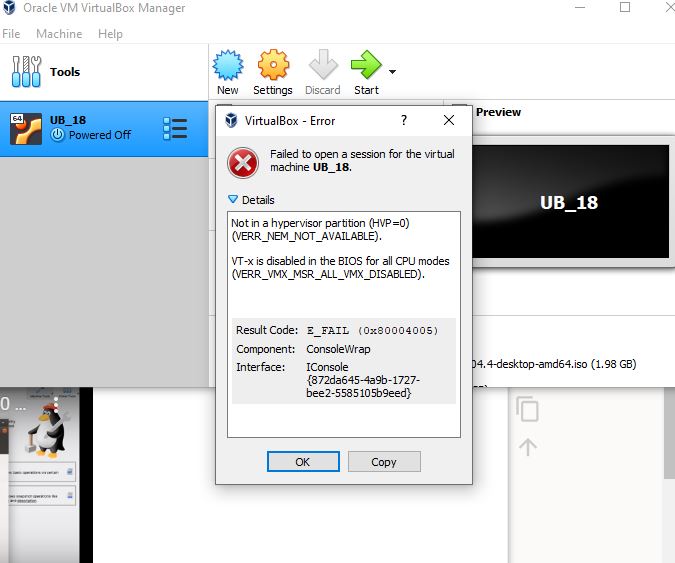The height and width of the screenshot is (563, 675).
Task: Select the Tools icon in sidebar
Action: (x=27, y=72)
